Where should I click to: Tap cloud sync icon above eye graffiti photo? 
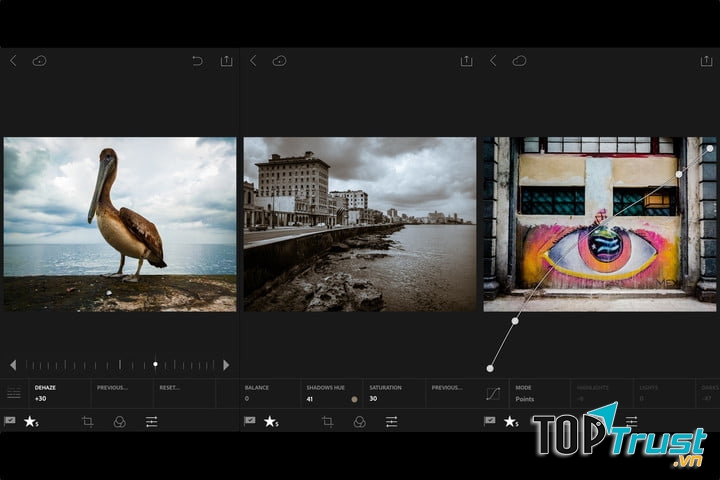click(x=519, y=61)
